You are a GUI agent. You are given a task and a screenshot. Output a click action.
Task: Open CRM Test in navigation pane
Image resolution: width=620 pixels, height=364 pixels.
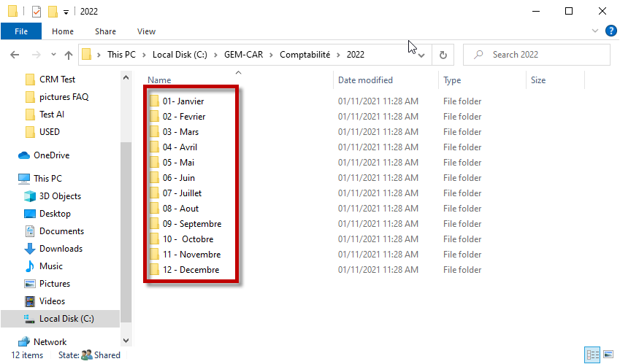[57, 80]
